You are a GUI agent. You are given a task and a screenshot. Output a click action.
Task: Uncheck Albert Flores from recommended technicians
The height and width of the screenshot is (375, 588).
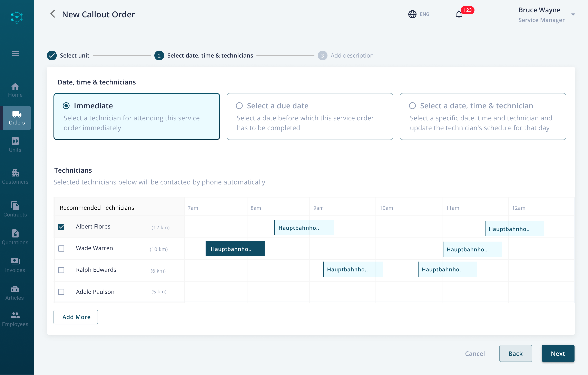61,227
